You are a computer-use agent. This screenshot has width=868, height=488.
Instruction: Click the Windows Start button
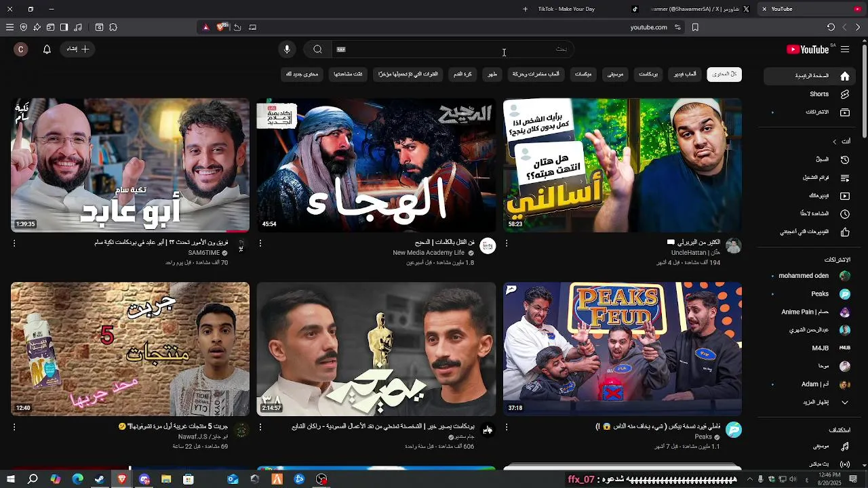[x=10, y=479]
